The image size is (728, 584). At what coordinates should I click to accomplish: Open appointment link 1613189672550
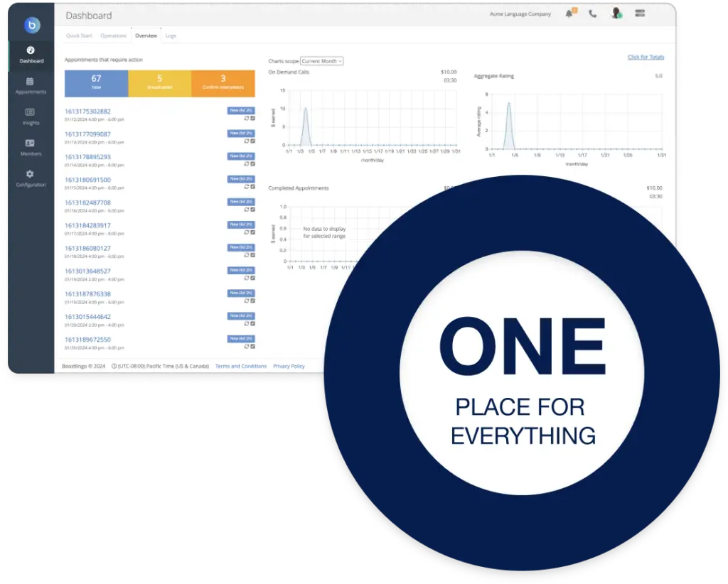(x=87, y=340)
